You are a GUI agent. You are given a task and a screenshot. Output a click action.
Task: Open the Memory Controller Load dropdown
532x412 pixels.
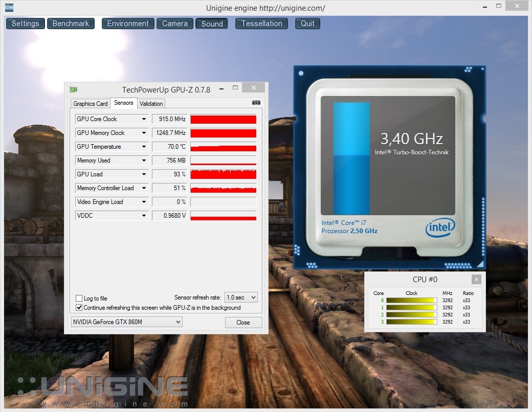[x=144, y=188]
